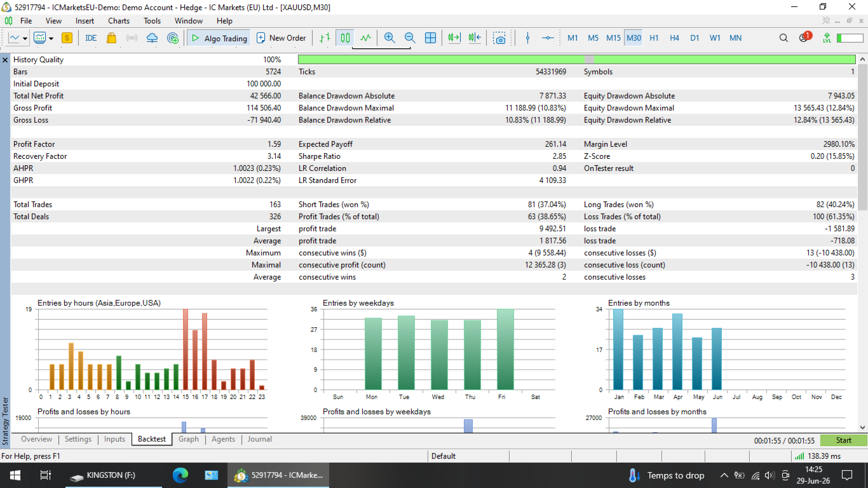
Task: Open Task View on the taskbar
Action: click(45, 475)
